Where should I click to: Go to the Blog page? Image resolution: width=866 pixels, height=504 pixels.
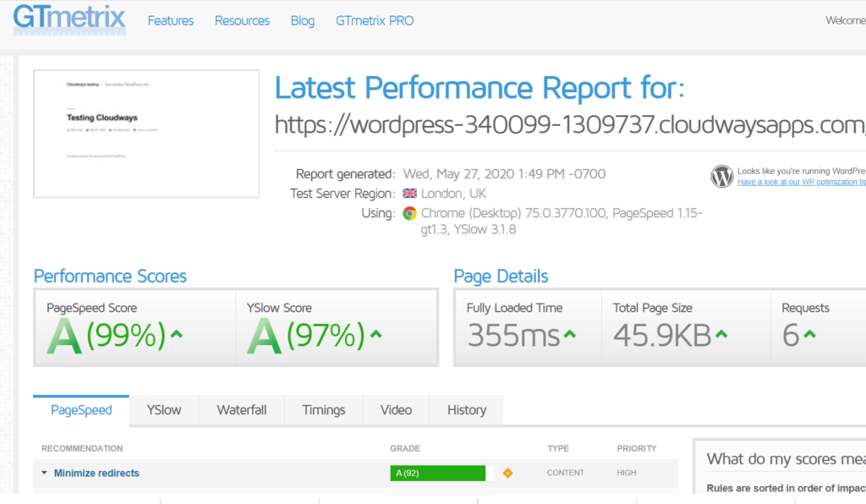click(303, 21)
